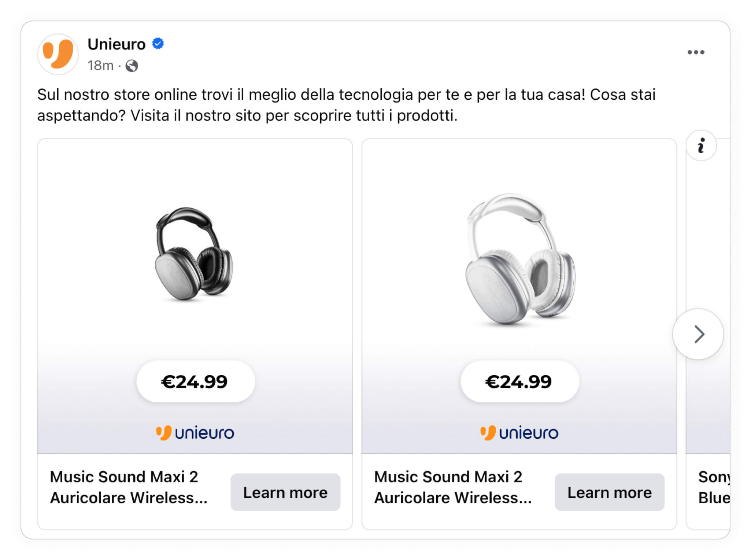Click the public globe audience icon
The image size is (751, 560).
132,66
